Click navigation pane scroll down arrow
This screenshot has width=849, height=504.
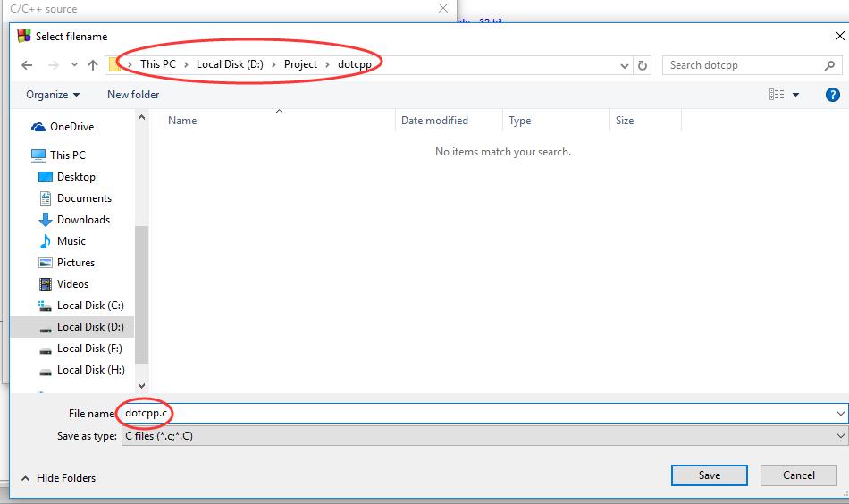[x=141, y=385]
